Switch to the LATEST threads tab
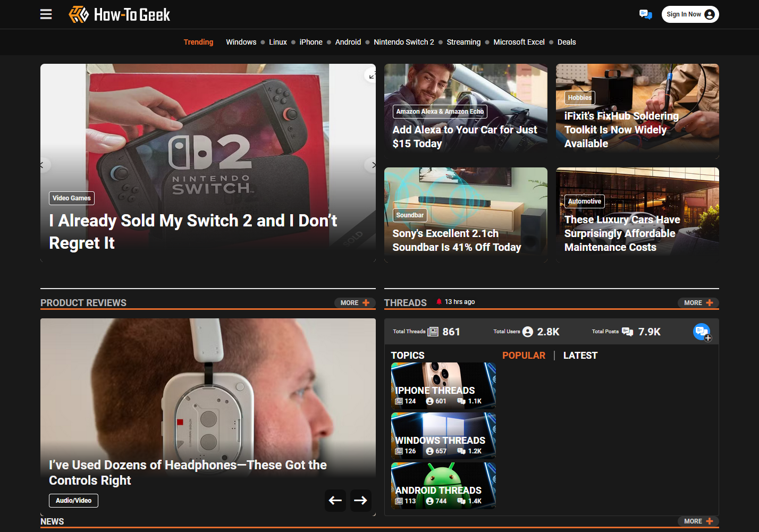This screenshot has height=532, width=759. 580,356
